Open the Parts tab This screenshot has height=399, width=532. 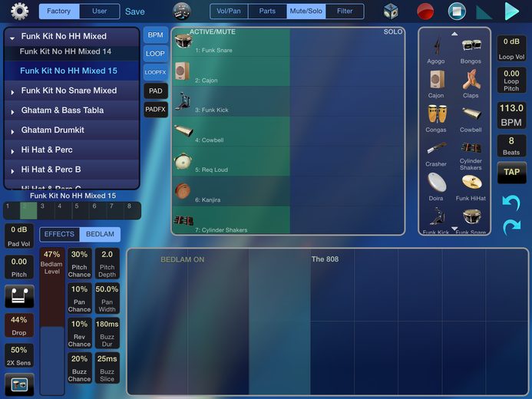coord(267,12)
